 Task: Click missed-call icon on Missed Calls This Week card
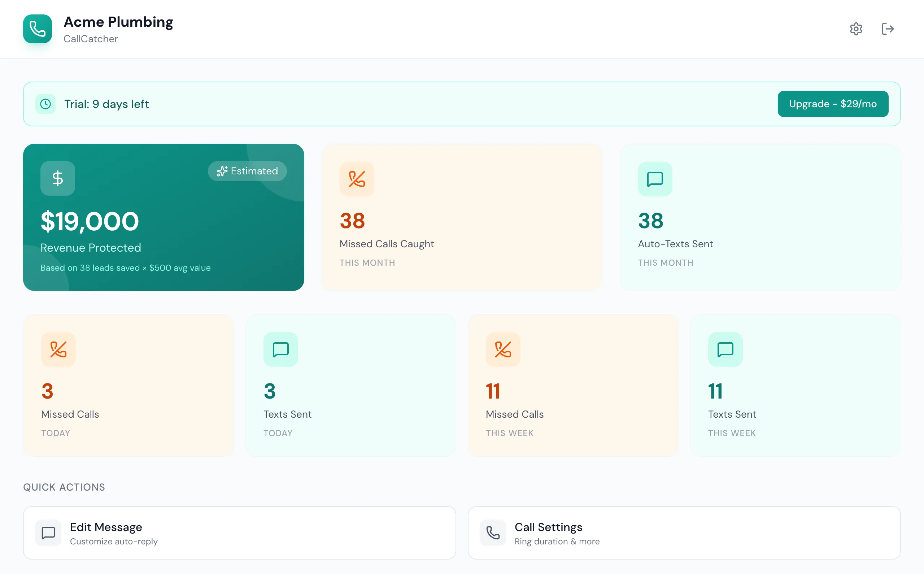point(503,350)
